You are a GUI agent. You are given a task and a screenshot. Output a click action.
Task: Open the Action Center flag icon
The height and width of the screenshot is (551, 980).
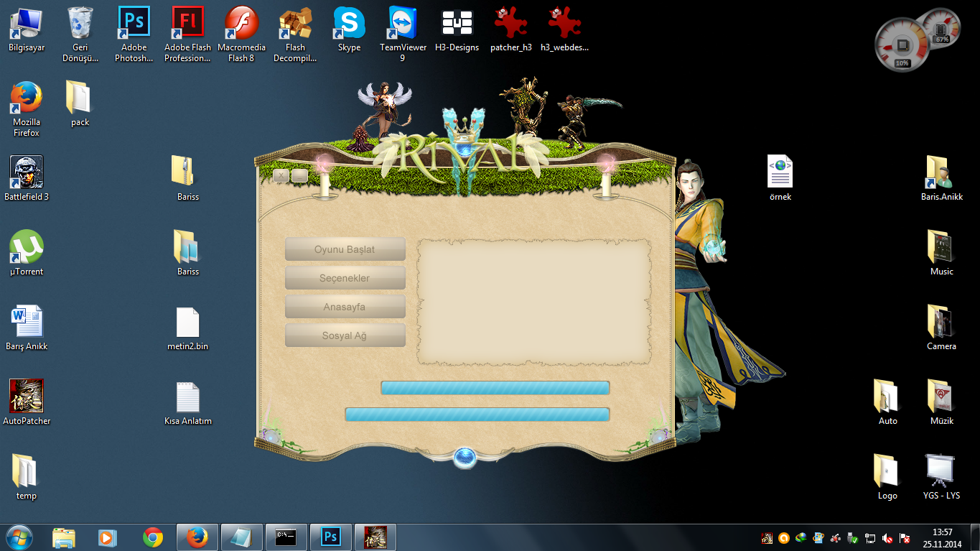pyautogui.click(x=905, y=537)
